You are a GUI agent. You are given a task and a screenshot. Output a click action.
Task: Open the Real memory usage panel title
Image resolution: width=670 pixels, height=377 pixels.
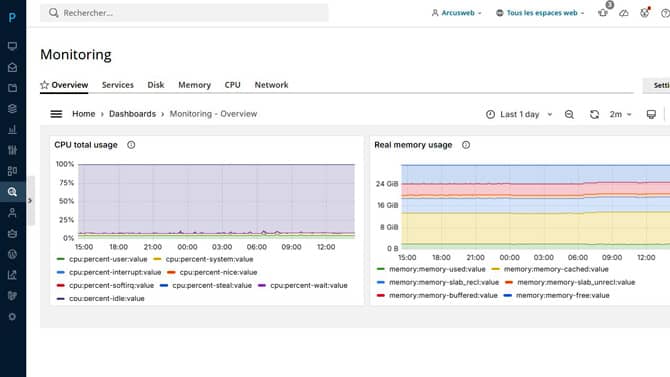(413, 145)
